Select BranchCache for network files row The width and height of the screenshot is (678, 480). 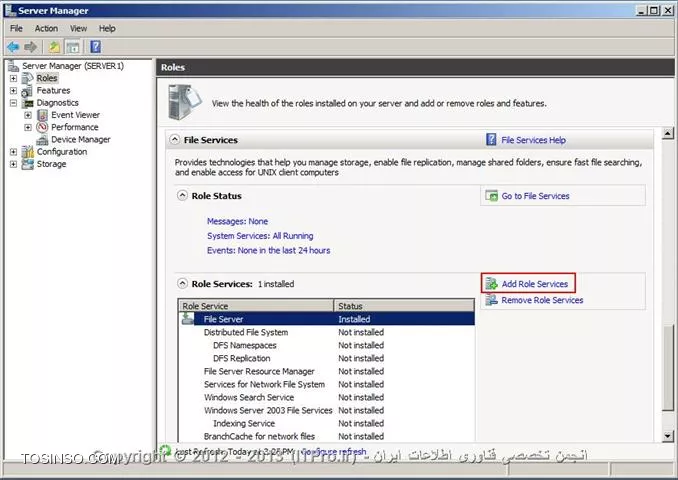[x=327, y=436]
